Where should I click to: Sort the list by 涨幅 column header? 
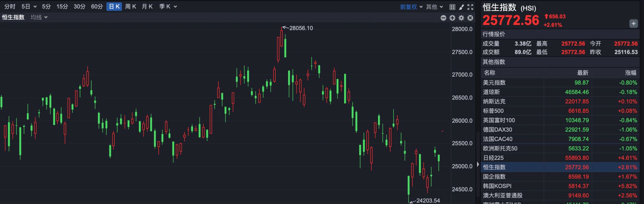pyautogui.click(x=631, y=73)
